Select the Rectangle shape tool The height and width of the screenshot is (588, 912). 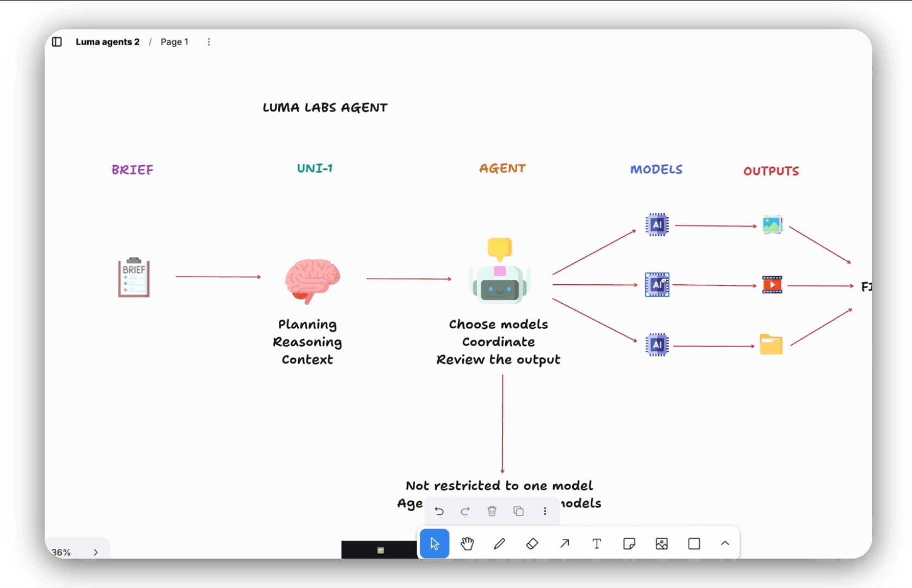694,543
